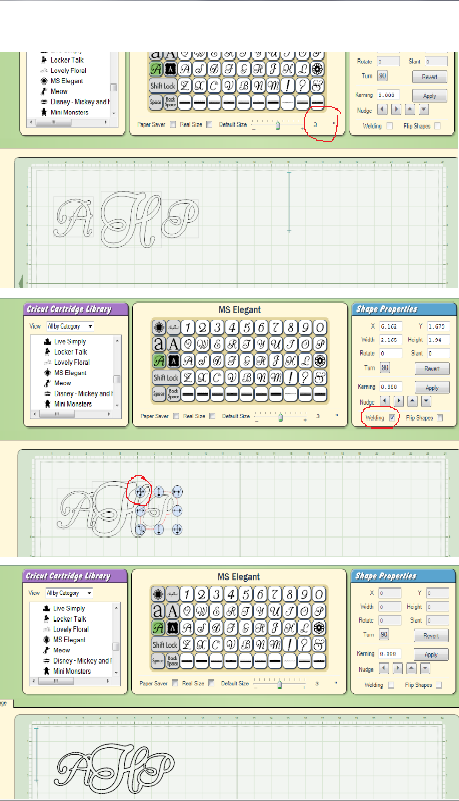459x801 pixels.
Task: Click number 5 key in middle screenshot keypad
Action: tap(247, 327)
